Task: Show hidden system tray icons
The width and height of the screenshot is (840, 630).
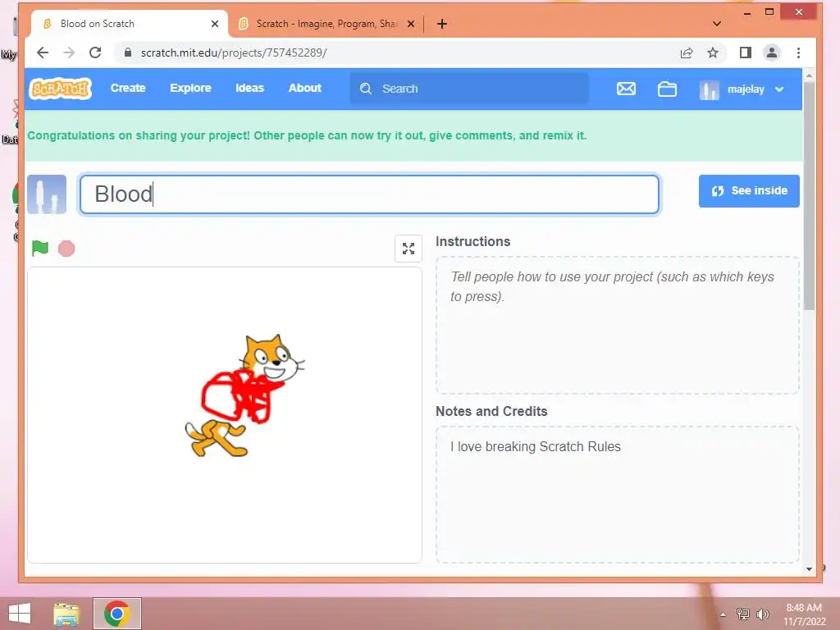Action: coord(724,614)
